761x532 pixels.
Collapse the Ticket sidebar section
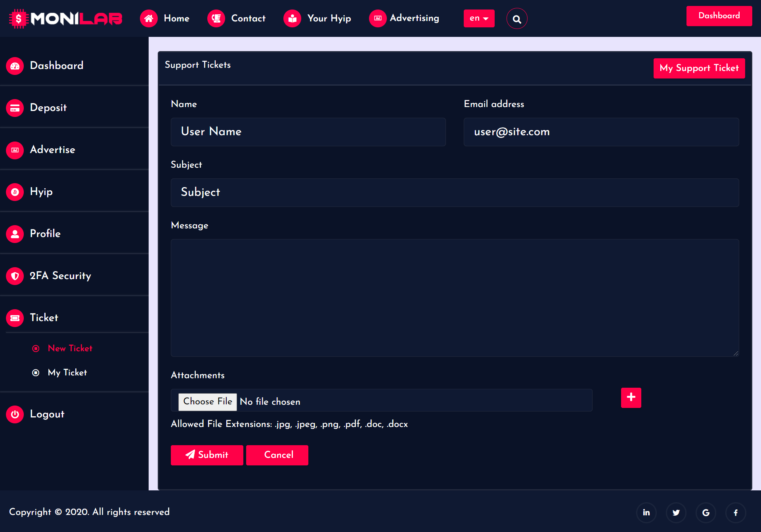coord(44,318)
